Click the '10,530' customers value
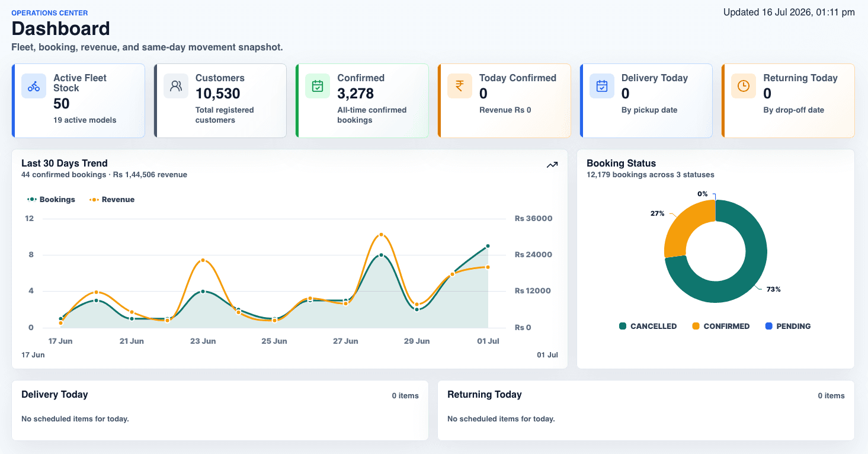The height and width of the screenshot is (454, 868). tap(218, 94)
